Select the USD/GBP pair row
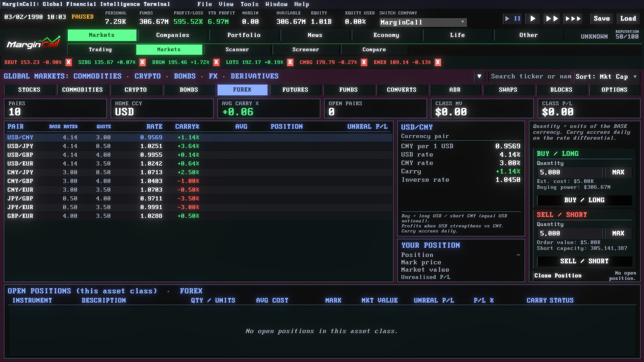This screenshot has height=362, width=644. 199,155
